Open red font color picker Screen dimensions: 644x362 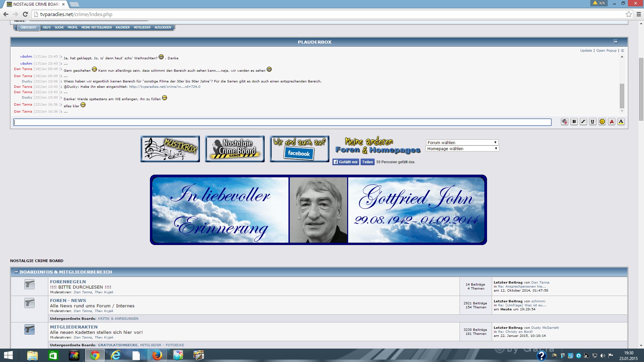click(x=611, y=122)
